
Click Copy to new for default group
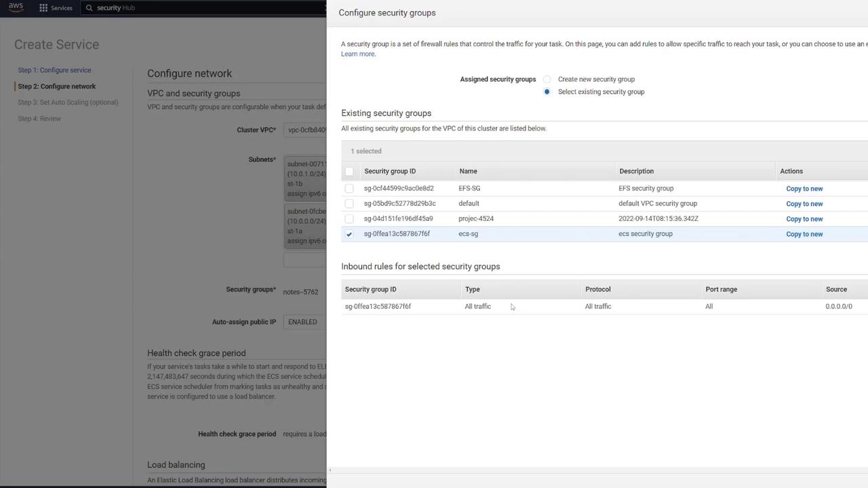(804, 203)
